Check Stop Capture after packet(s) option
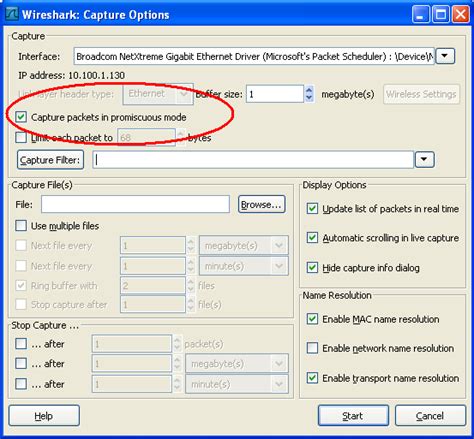 21,344
